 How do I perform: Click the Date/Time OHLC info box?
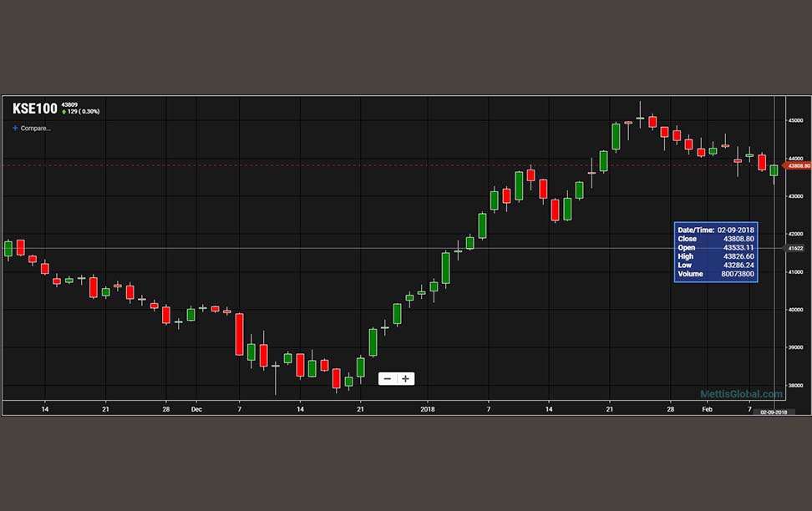(716, 252)
